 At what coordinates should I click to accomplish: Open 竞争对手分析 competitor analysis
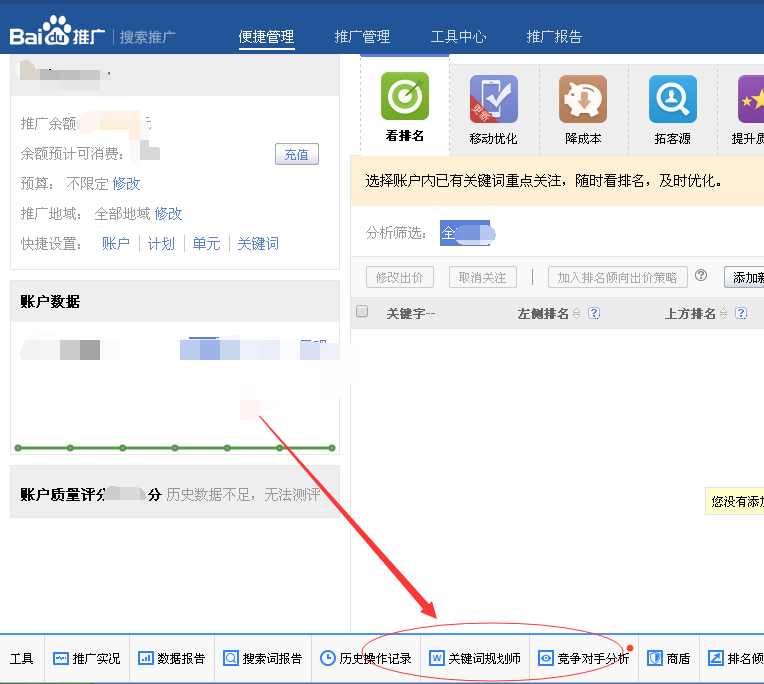[x=584, y=659]
